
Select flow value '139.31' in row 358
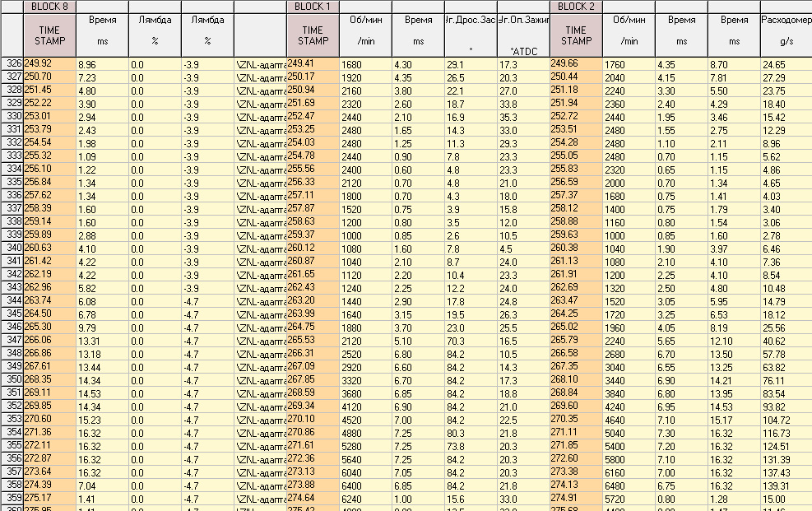coord(786,486)
